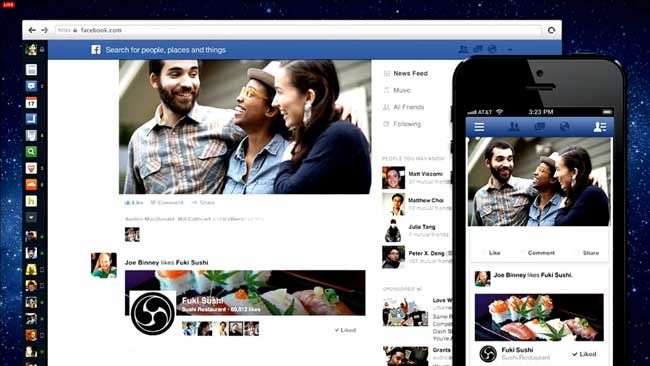Click the browser forward arrow
650x366 pixels.
(44, 30)
